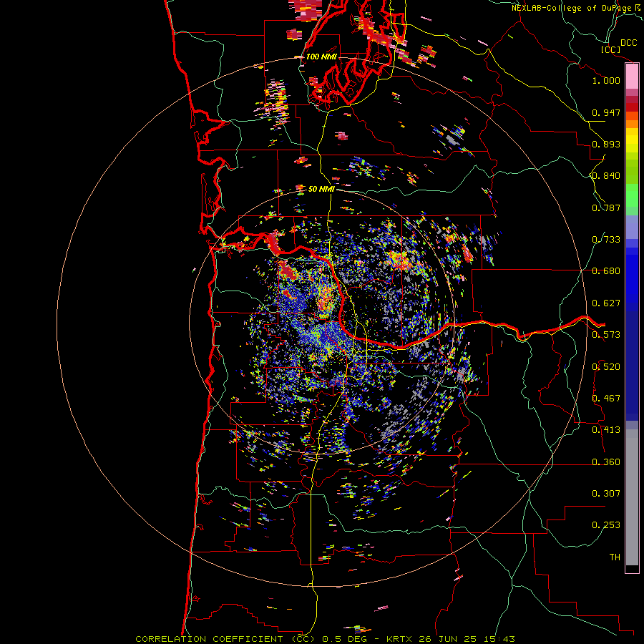Click the 0.360 scale value
The image size is (644, 644).
[x=606, y=462]
